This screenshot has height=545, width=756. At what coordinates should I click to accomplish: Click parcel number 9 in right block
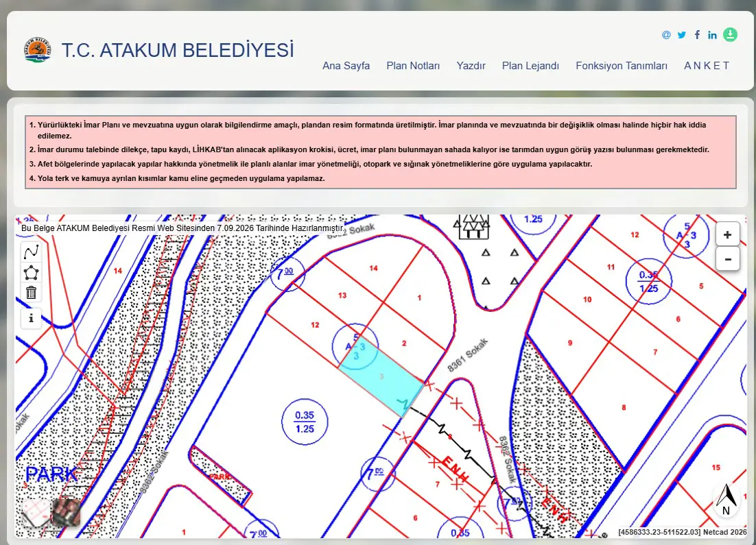click(x=570, y=343)
